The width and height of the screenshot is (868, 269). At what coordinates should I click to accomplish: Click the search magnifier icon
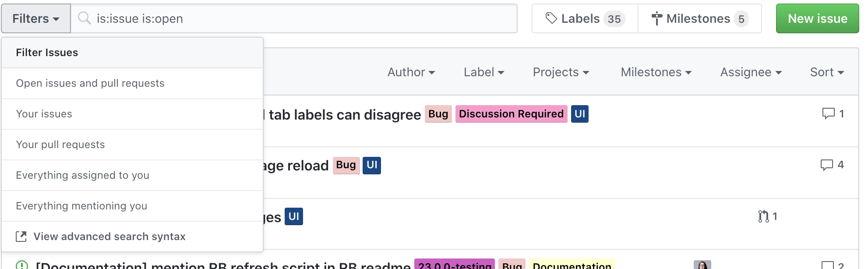(84, 18)
